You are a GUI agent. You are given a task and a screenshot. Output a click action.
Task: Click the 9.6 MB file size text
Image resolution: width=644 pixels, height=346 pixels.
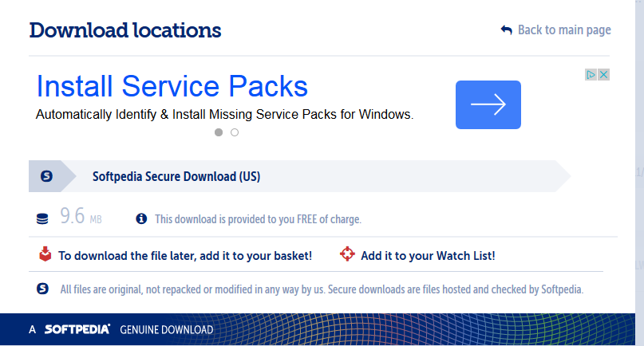(x=81, y=216)
